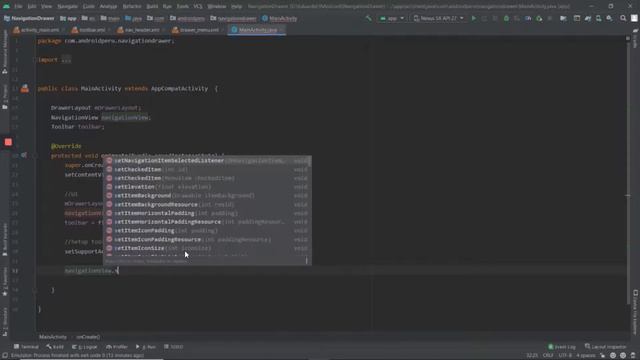Click the tool window toggle icon in the status bar corner
Screen dimensions: 640x360
point(4,356)
